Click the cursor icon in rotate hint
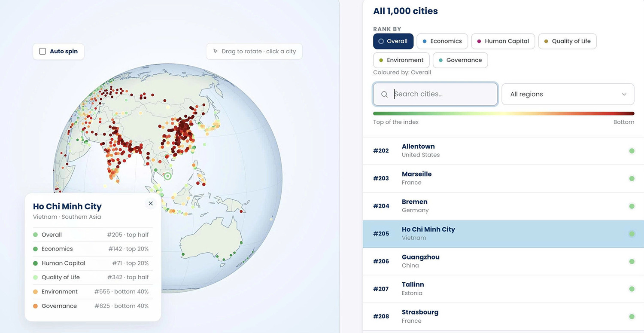This screenshot has width=644, height=333. [x=216, y=51]
